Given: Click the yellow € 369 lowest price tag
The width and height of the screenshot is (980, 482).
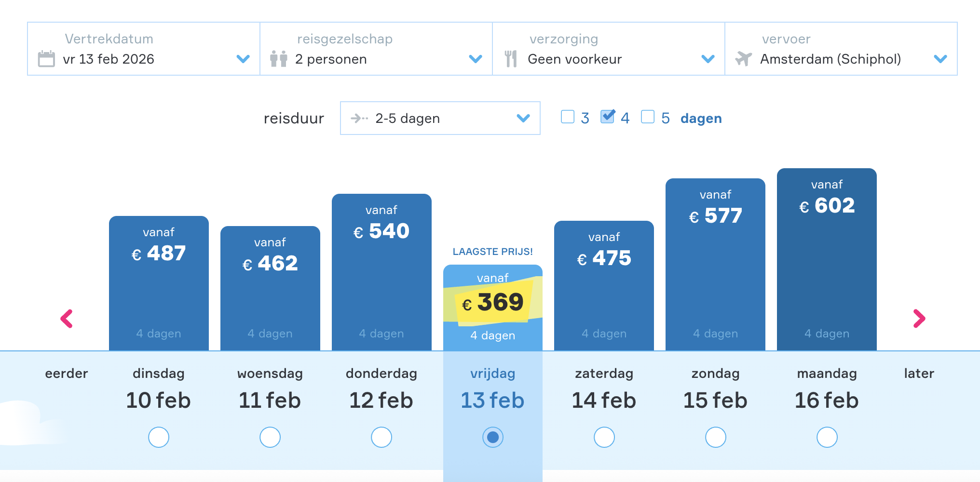Looking at the screenshot, I should coord(493,303).
